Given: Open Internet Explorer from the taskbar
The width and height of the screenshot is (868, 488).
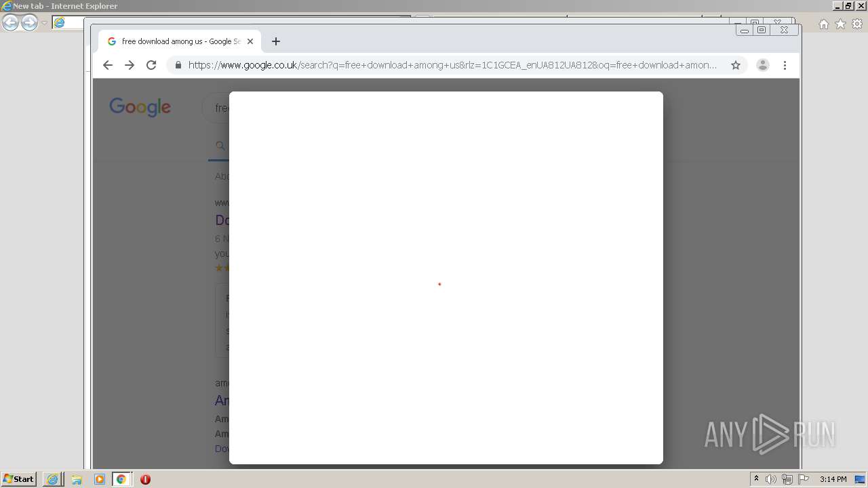Looking at the screenshot, I should (x=52, y=479).
